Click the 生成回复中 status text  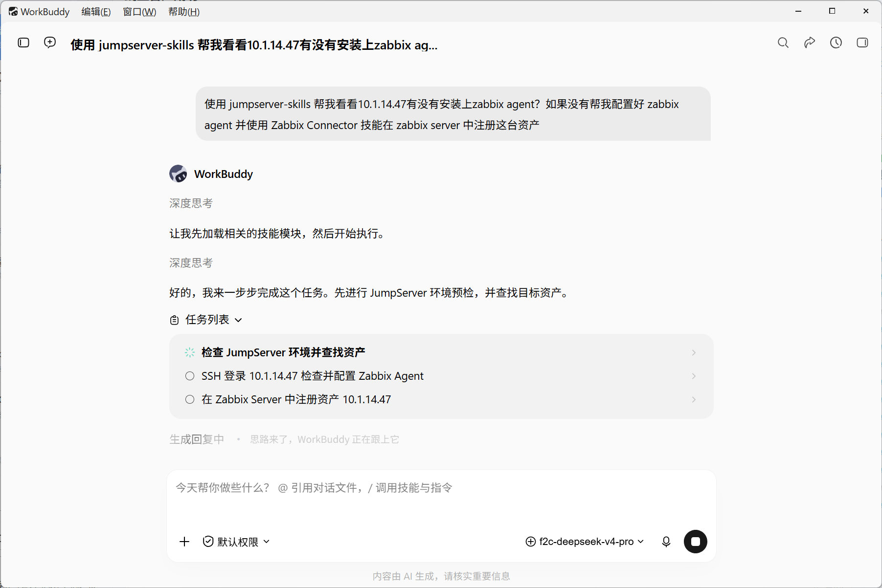(197, 439)
